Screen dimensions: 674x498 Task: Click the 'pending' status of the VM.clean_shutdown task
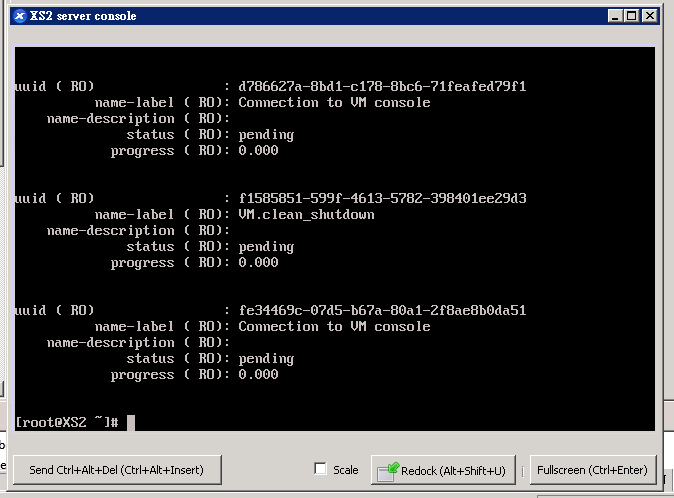[x=266, y=247]
